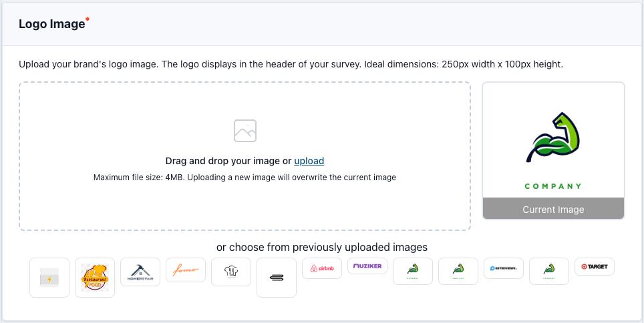Select green muscle logo left of GetReviews

(x=458, y=271)
